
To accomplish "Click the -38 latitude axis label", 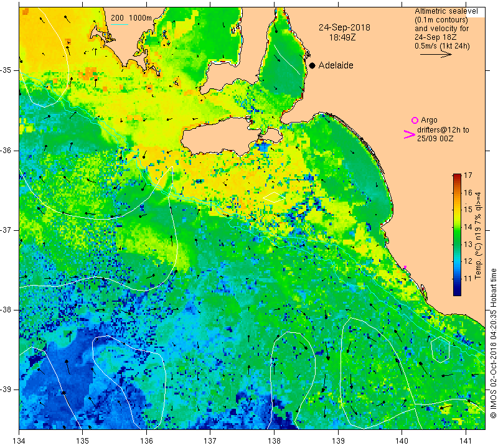I will (x=6, y=310).
